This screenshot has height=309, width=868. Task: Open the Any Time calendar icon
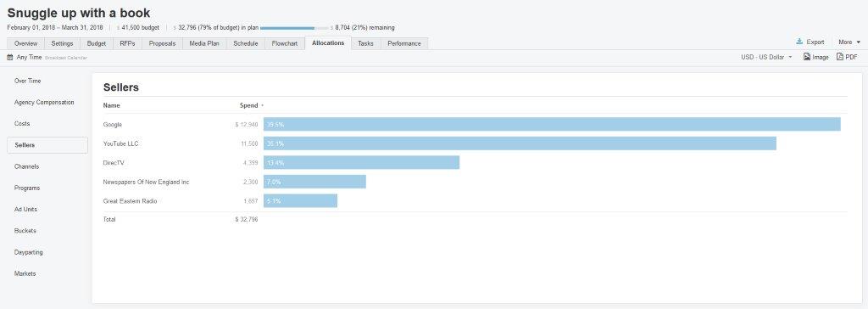10,57
